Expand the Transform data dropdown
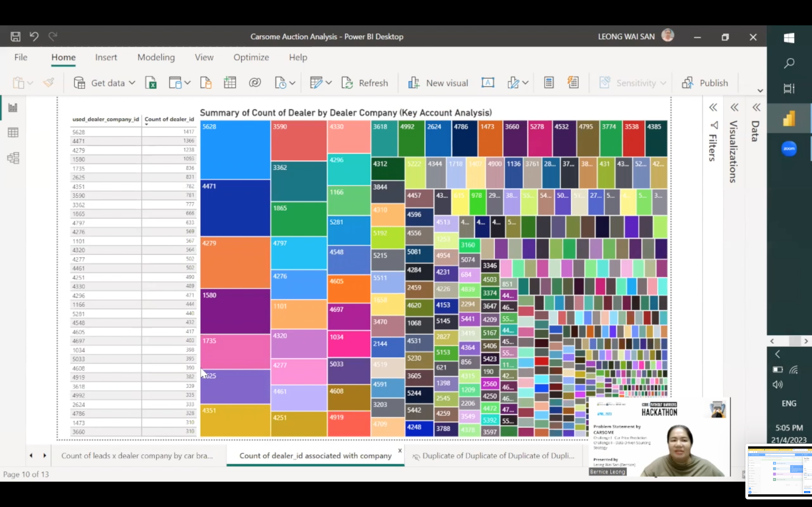This screenshot has width=812, height=507. (x=329, y=83)
